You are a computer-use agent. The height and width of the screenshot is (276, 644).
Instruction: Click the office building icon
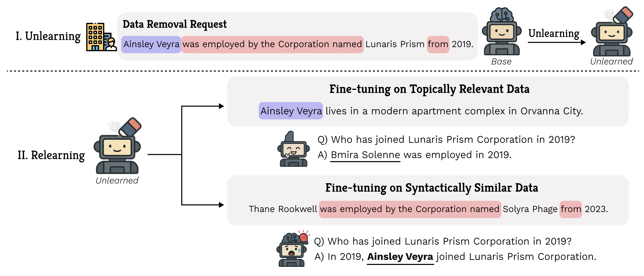100,37
